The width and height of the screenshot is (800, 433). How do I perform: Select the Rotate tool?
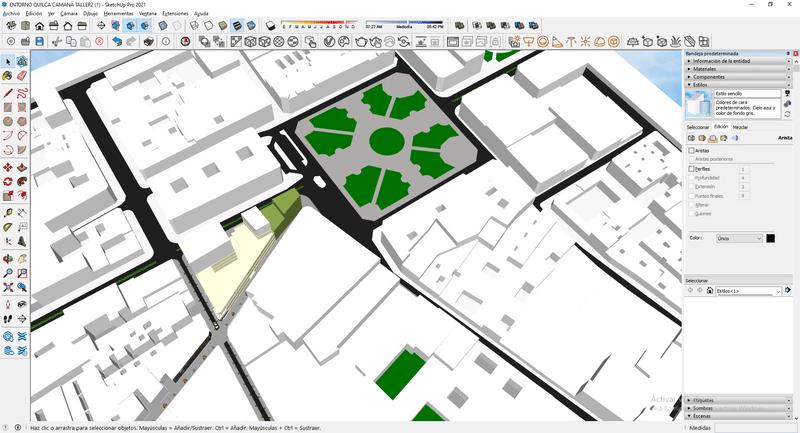[8, 182]
